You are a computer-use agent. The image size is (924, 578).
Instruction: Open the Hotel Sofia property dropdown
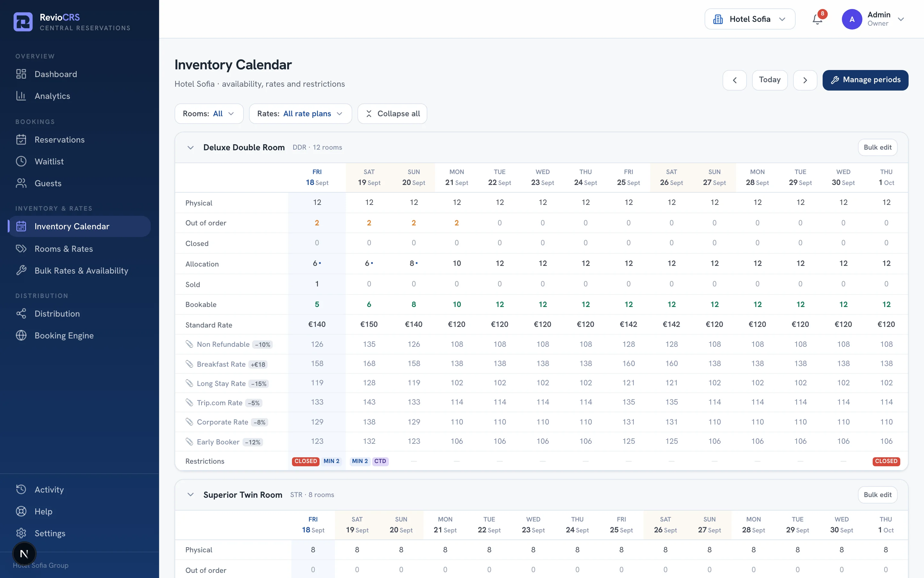point(750,19)
